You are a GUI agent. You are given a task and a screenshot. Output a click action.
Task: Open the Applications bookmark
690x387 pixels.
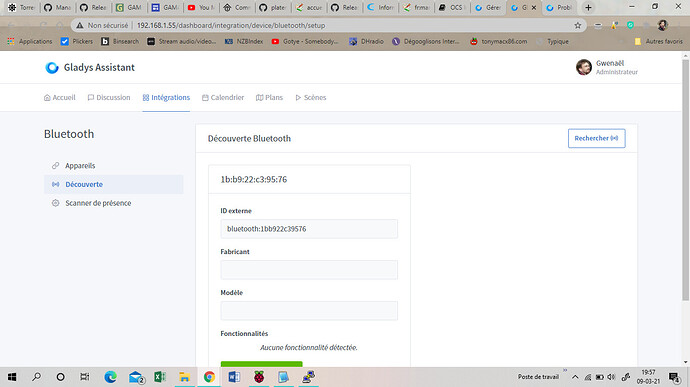click(x=30, y=41)
